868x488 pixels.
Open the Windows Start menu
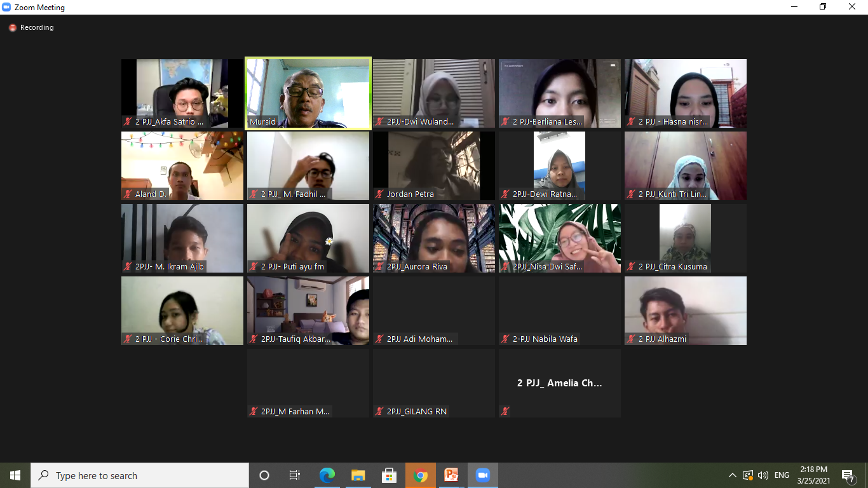tap(15, 475)
